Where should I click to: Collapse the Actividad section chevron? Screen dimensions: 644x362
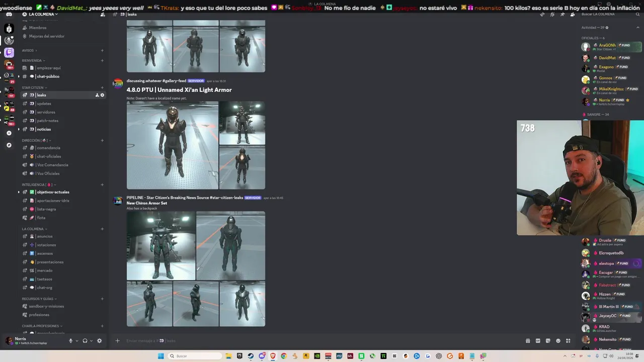tap(638, 28)
